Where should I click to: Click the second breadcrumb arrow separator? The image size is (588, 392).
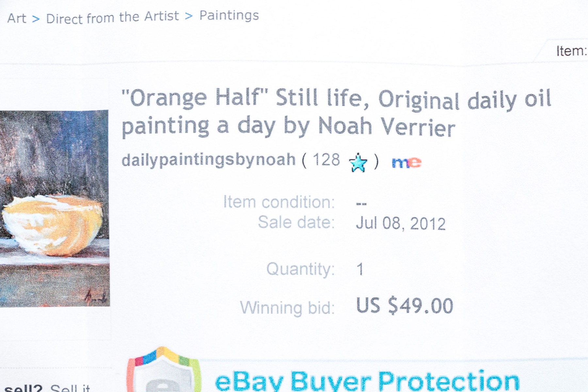[x=189, y=16]
